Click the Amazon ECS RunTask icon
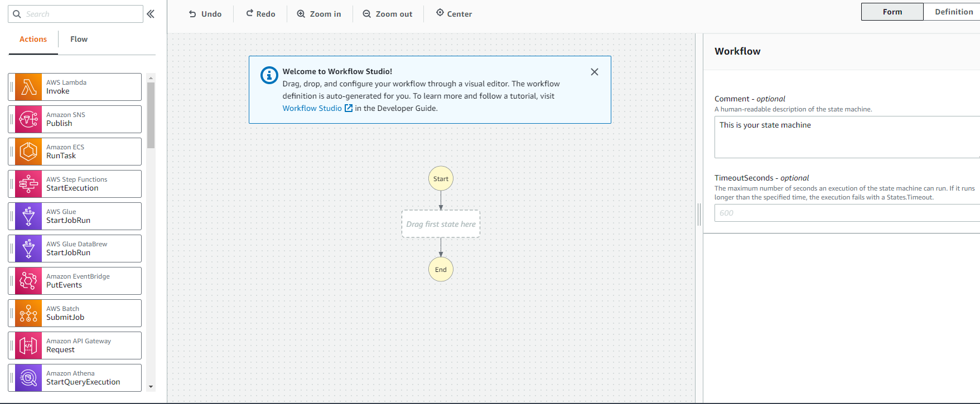The width and height of the screenshot is (980, 404). pos(28,152)
